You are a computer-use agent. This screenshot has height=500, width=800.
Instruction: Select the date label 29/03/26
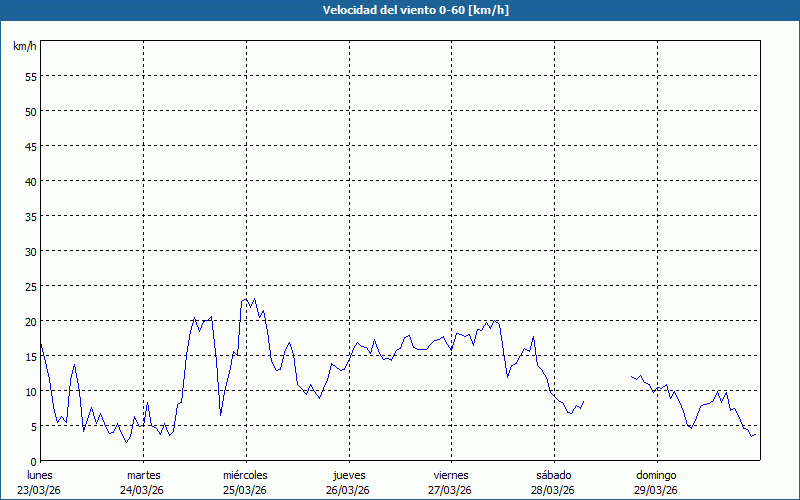[656, 490]
